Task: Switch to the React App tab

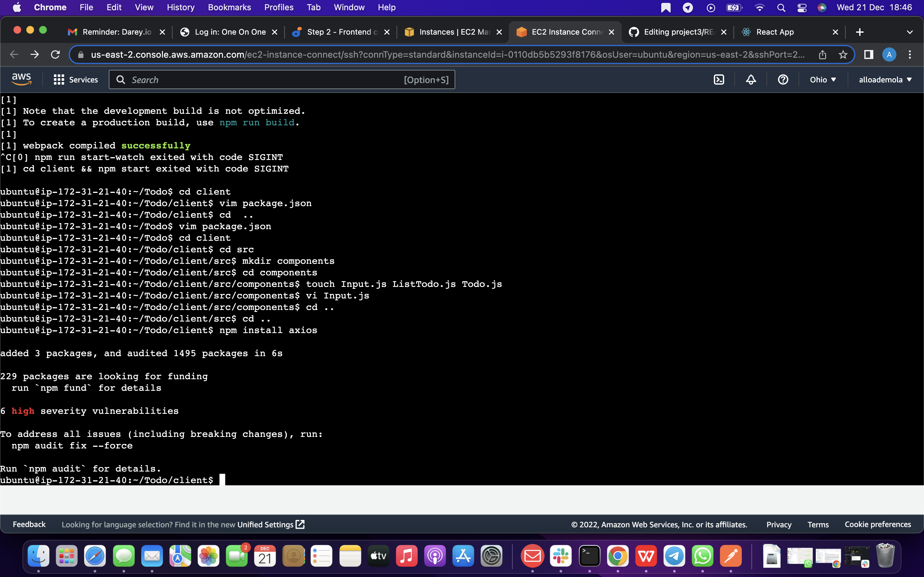Action: pyautogui.click(x=775, y=32)
